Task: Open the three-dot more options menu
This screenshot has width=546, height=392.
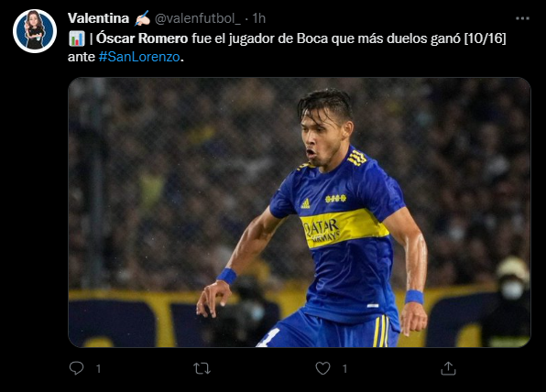Action: pyautogui.click(x=522, y=18)
